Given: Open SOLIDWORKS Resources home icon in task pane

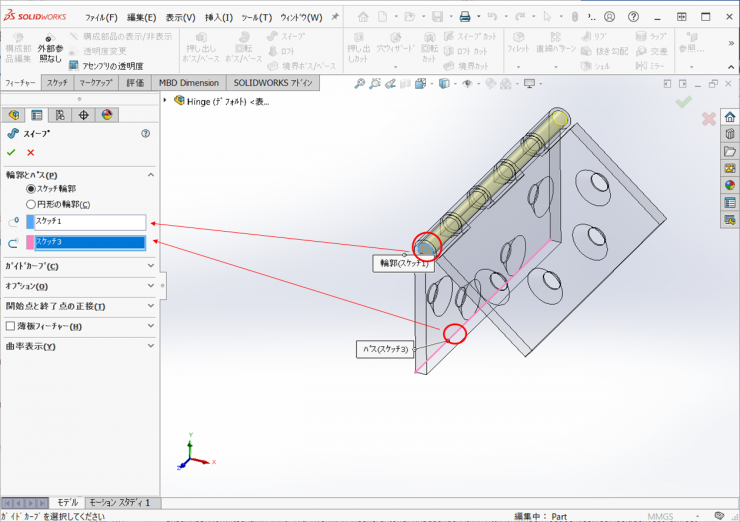Looking at the screenshot, I should 729,116.
